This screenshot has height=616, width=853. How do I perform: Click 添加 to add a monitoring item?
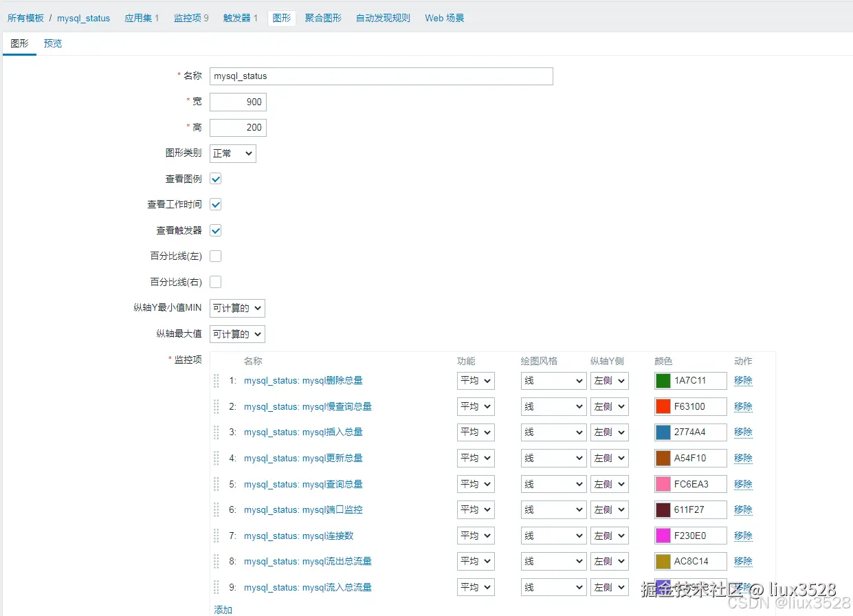(223, 609)
